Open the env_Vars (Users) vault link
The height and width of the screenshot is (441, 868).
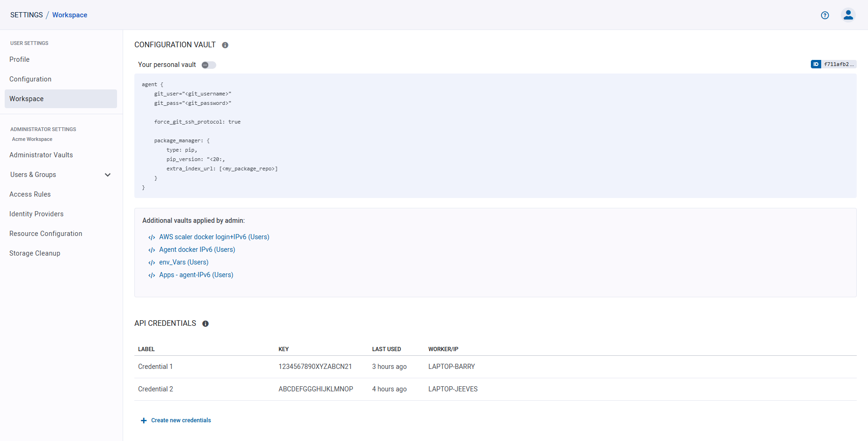coord(184,262)
